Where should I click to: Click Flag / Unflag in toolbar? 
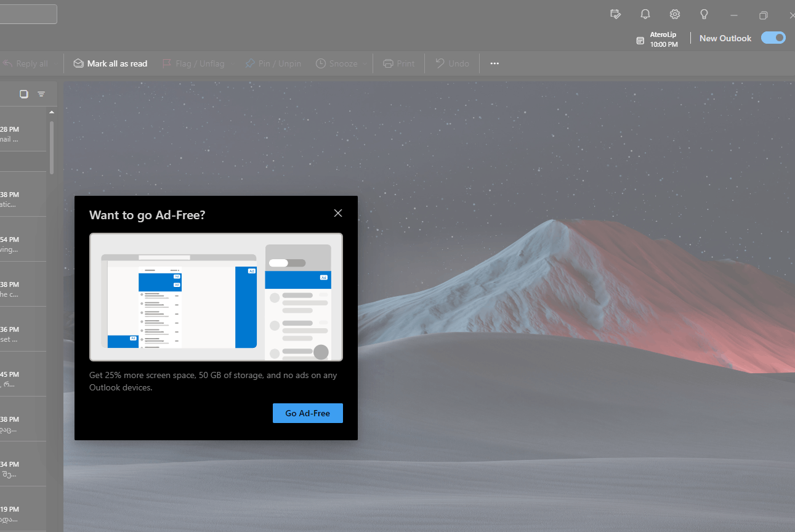click(x=193, y=63)
